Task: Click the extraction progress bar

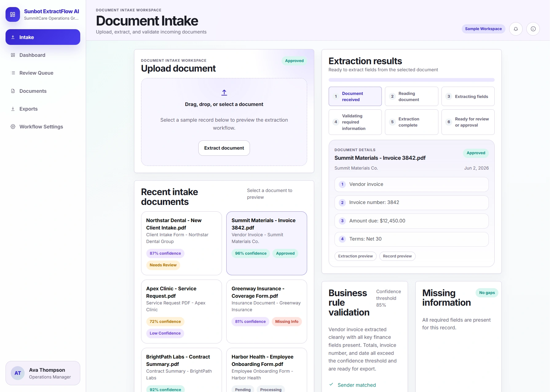Action: click(x=411, y=80)
